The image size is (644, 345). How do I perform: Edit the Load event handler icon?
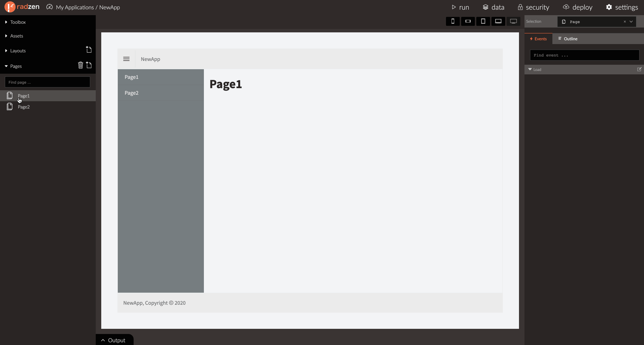639,69
